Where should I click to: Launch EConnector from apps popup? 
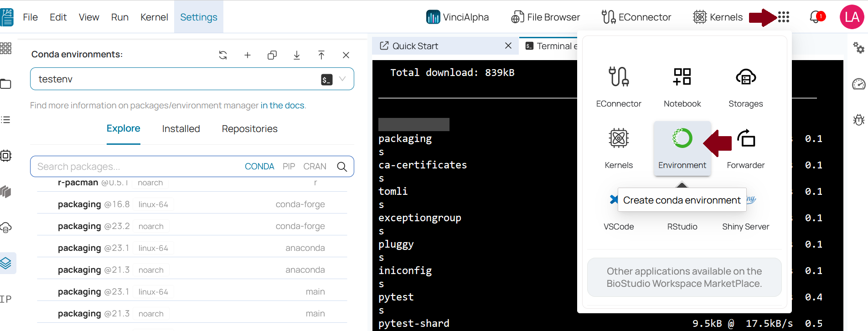[619, 87]
